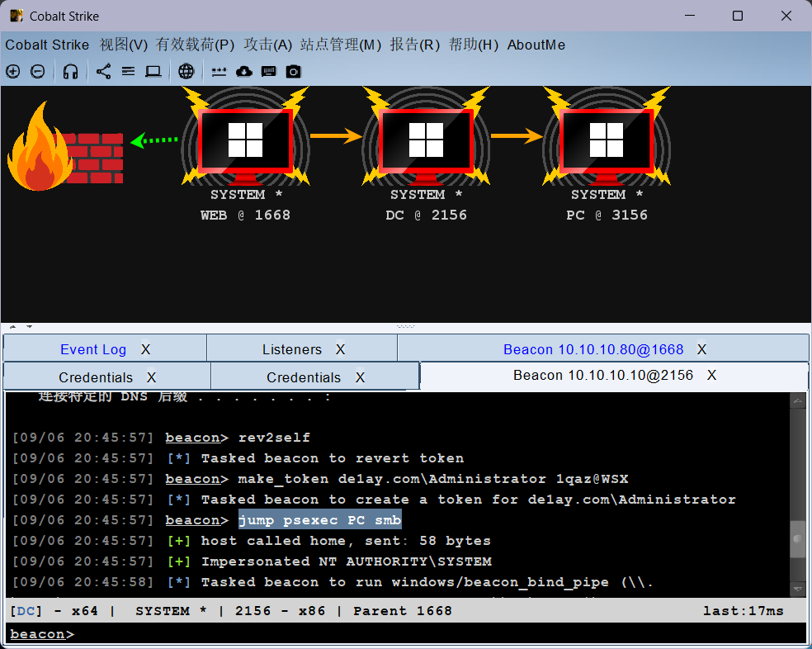Open keystrokes keyboard icon
This screenshot has width=812, height=649.
pyautogui.click(x=269, y=72)
